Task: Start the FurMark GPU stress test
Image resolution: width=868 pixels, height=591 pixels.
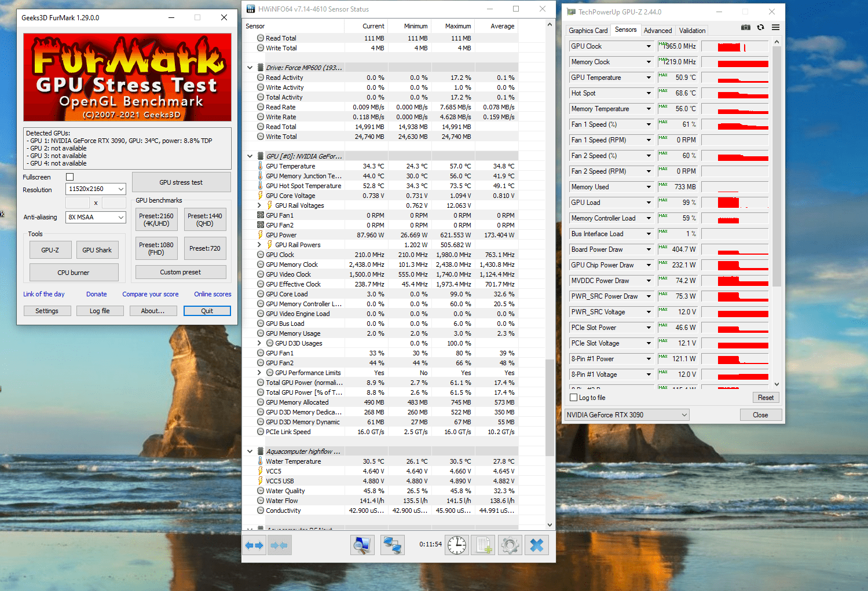Action: click(181, 182)
